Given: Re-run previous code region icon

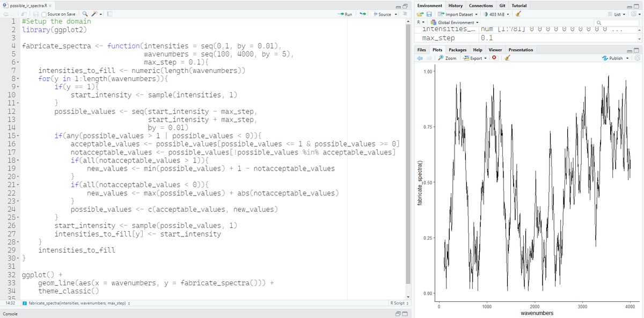Looking at the screenshot, I should (x=363, y=14).
